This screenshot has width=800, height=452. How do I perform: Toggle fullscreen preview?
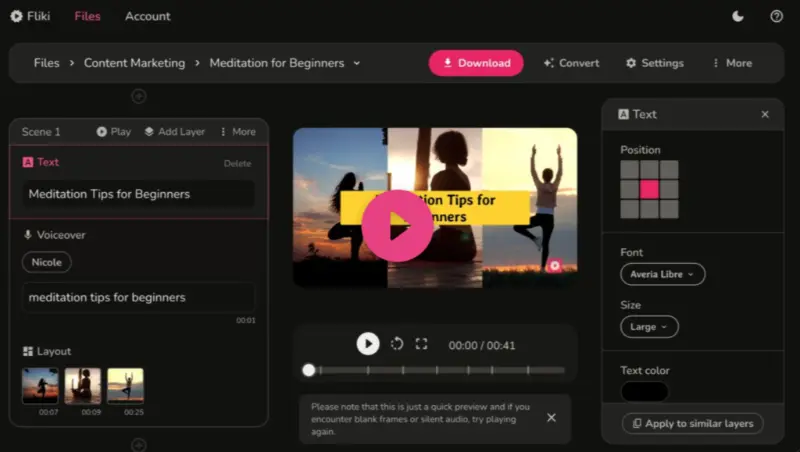pyautogui.click(x=421, y=344)
